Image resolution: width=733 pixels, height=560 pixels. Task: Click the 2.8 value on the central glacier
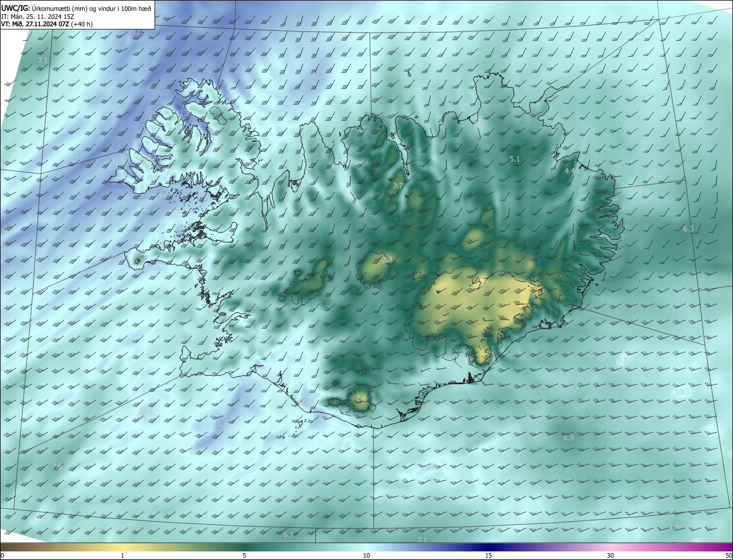[x=387, y=260]
